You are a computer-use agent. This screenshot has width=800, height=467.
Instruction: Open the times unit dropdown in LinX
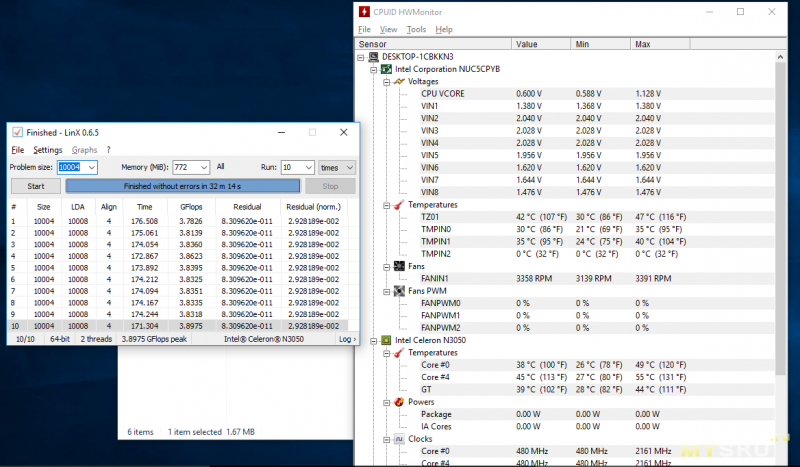tap(349, 167)
